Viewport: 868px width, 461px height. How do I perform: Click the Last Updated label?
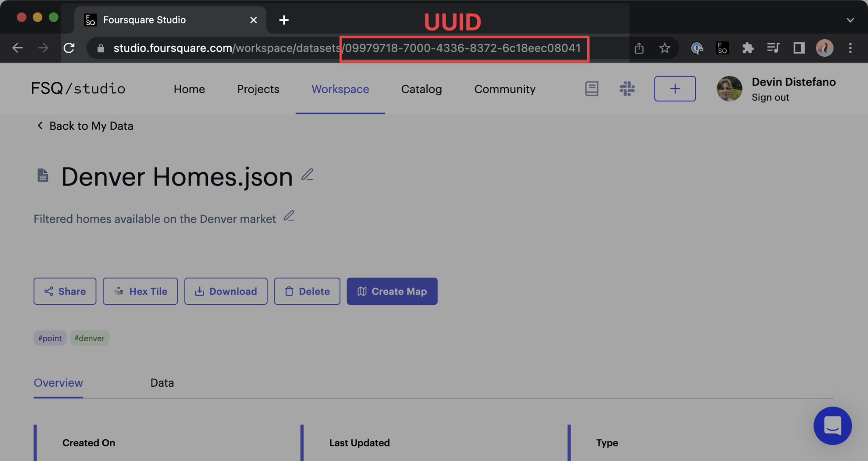[359, 443]
